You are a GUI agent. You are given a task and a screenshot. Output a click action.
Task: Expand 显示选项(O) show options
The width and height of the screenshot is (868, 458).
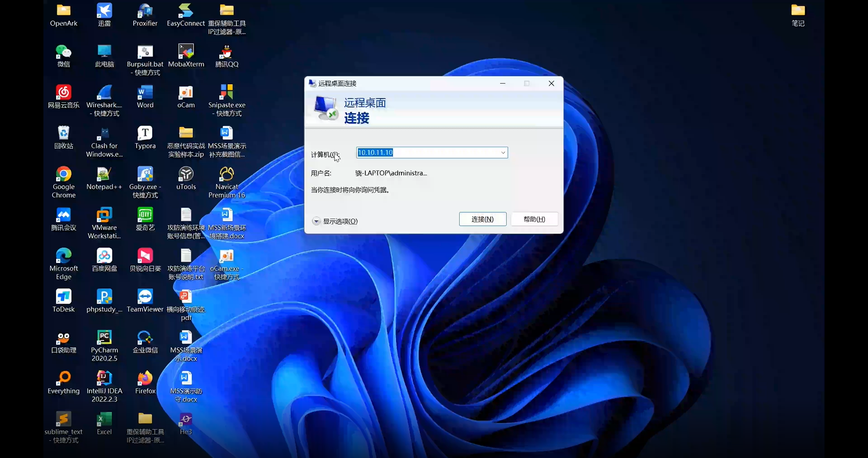335,221
